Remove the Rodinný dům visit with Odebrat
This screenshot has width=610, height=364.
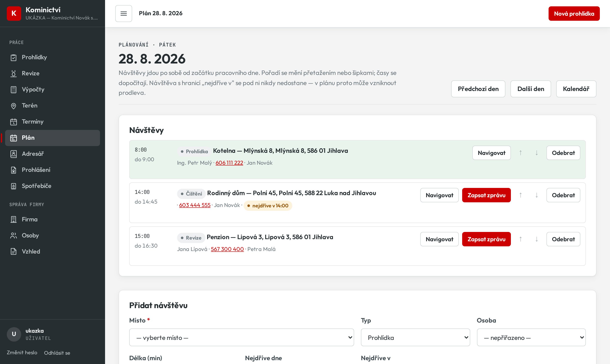(x=563, y=195)
